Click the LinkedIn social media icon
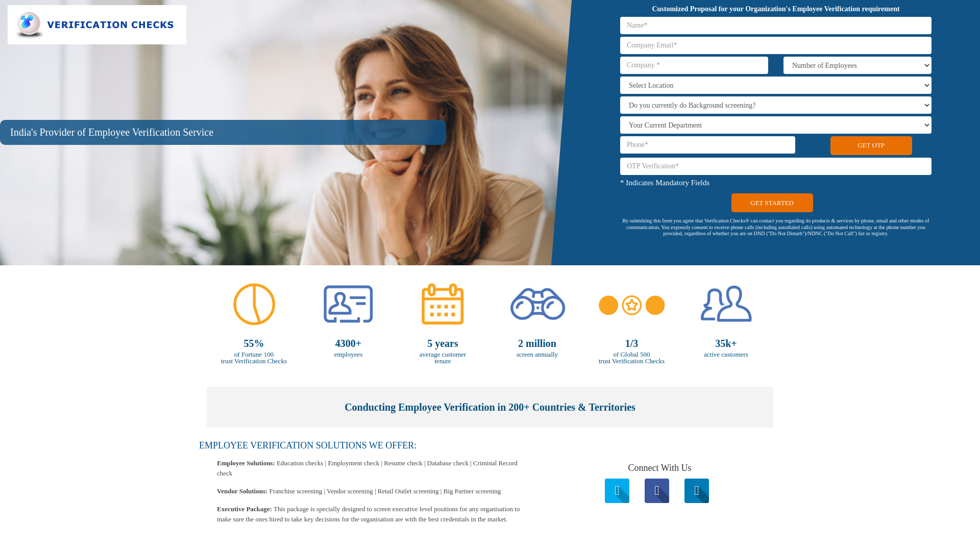This screenshot has height=551, width=980. pyautogui.click(x=697, y=490)
